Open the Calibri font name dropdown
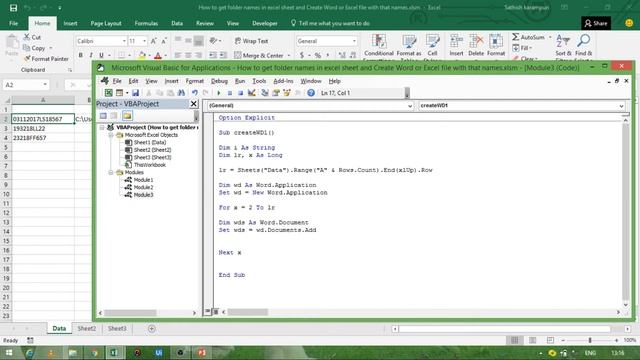The image size is (640, 360). 124,41
